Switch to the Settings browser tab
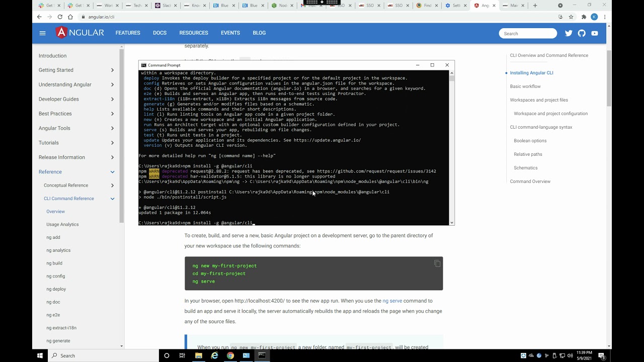The height and width of the screenshot is (362, 644). pyautogui.click(x=456, y=6)
